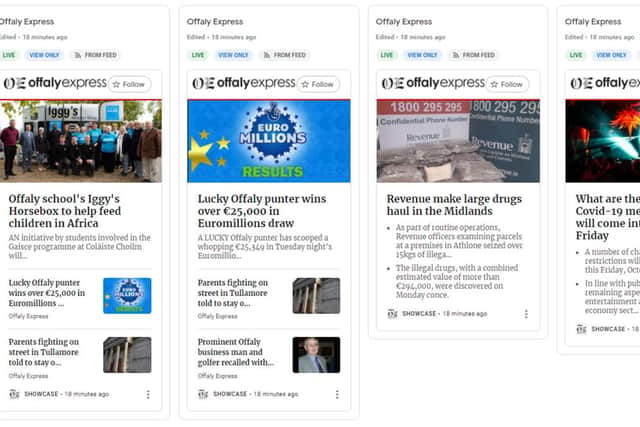Click Offaly Express title above Covid-19 panel

point(593,22)
